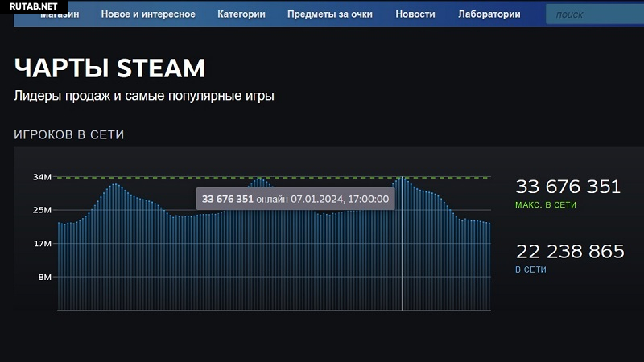Open the Лаборатории page
This screenshot has height=362, width=644.
[x=489, y=14]
